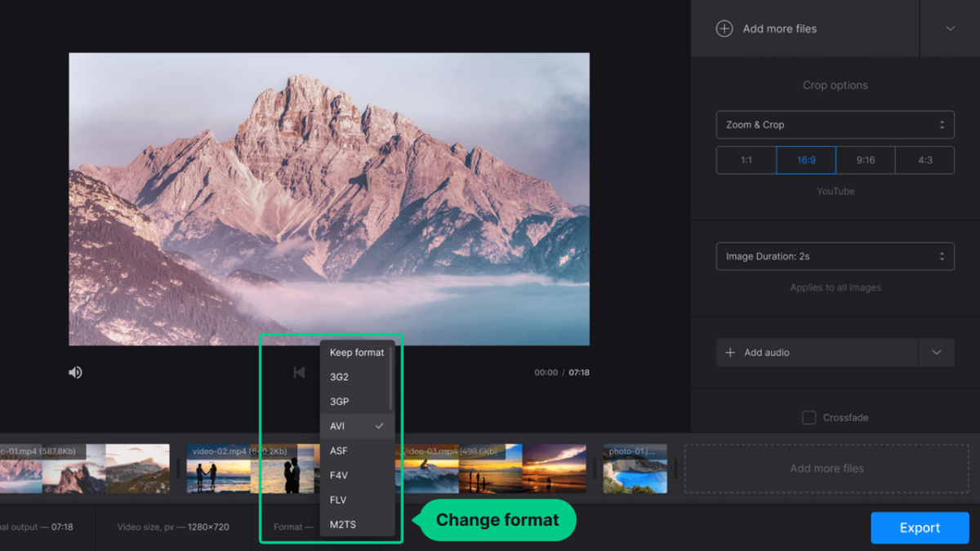This screenshot has height=551, width=980.
Task: Select the first clip of 587.8Kb
Action: tap(84, 469)
